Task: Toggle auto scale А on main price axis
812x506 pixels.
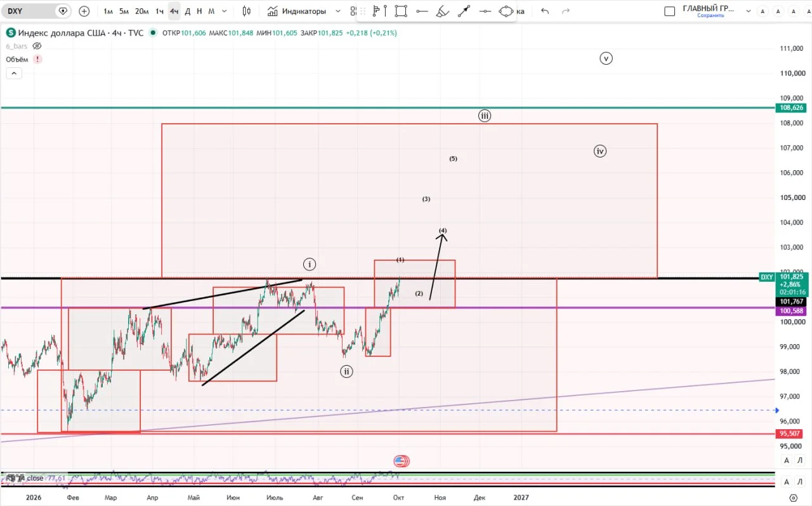Action: click(787, 460)
